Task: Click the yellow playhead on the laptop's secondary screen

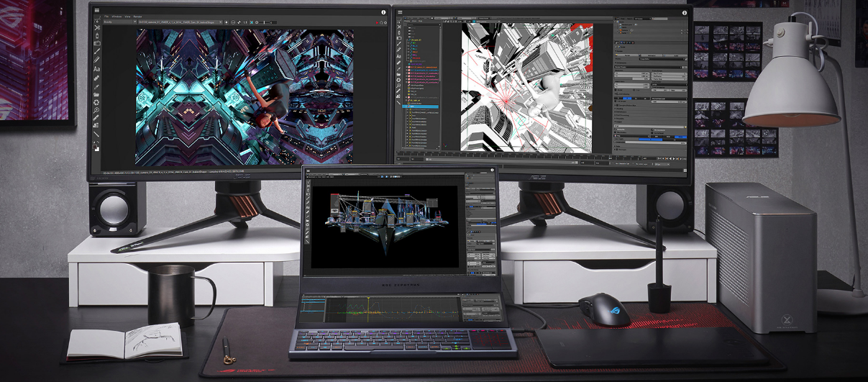Action: pyautogui.click(x=368, y=309)
